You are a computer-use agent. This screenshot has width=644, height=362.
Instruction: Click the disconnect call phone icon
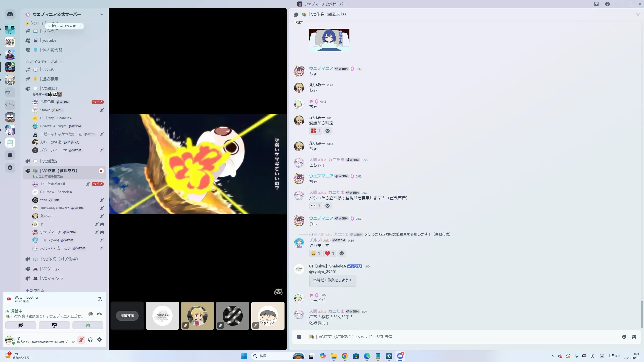click(x=99, y=314)
